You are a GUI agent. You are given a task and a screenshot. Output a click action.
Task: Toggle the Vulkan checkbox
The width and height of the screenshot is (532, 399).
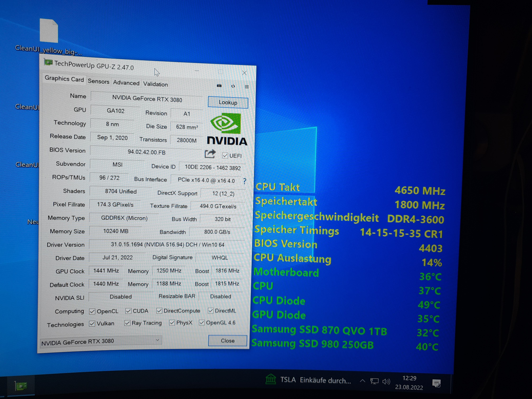92,324
